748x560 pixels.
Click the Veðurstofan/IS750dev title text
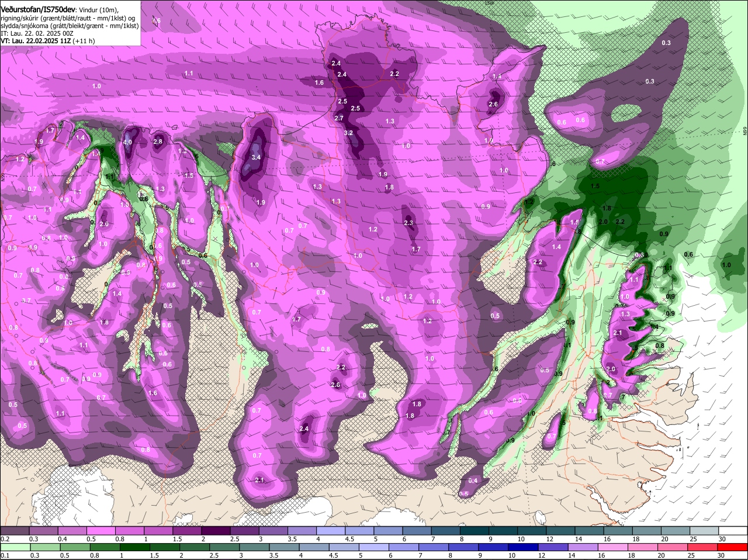(38, 9)
